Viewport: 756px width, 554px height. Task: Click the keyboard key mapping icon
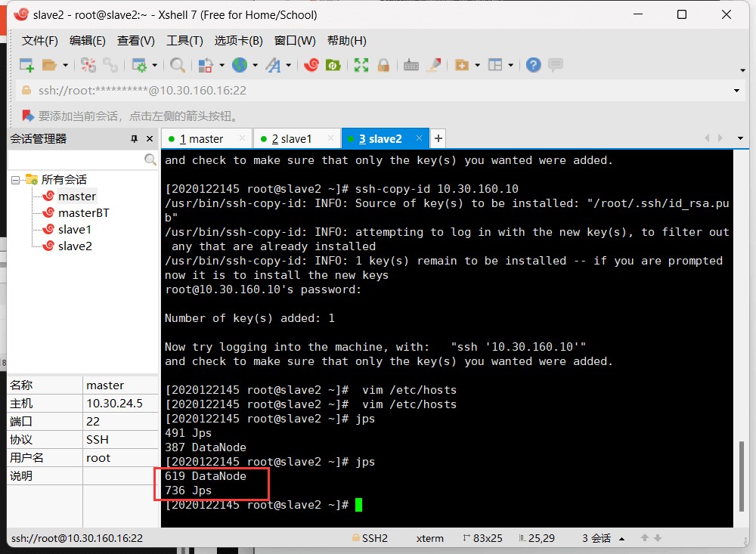tap(411, 65)
